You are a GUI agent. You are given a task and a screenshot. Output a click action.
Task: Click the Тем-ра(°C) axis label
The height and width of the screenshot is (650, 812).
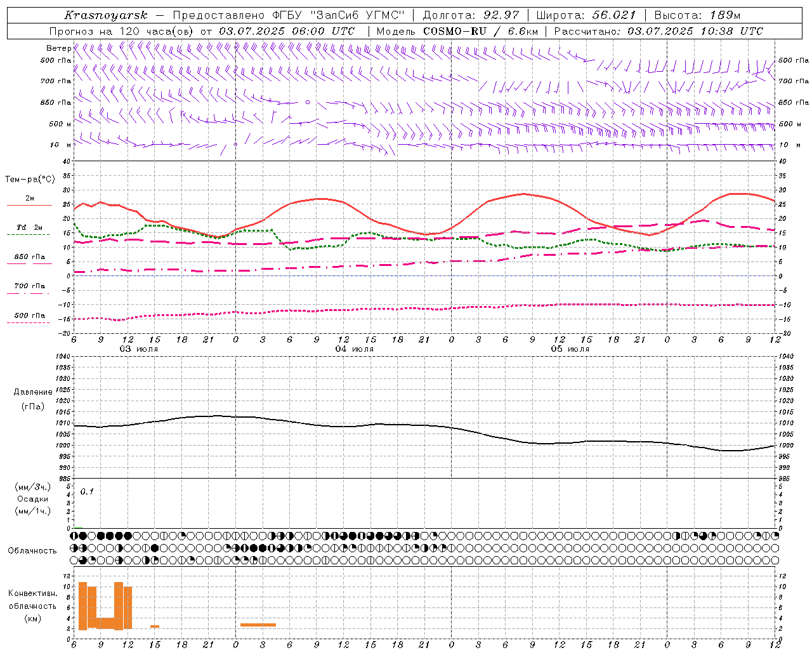click(x=29, y=180)
